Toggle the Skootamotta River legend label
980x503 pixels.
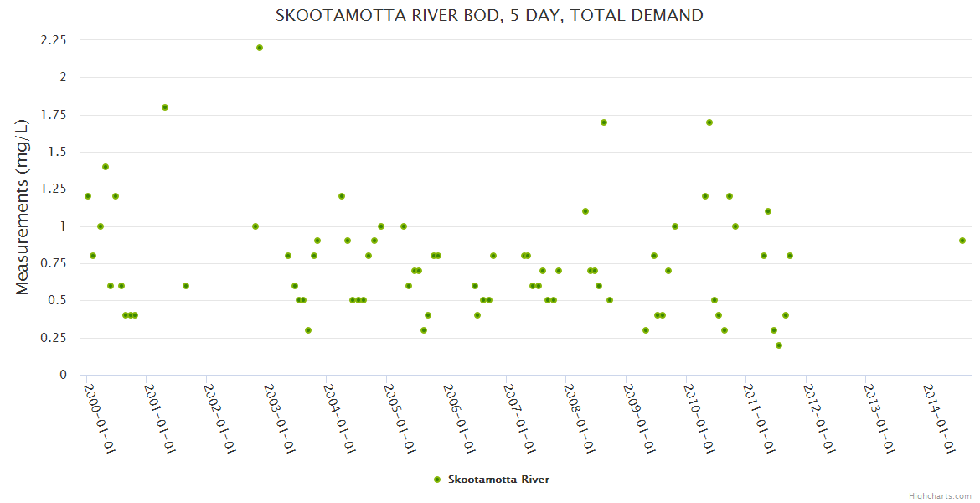[x=498, y=480]
